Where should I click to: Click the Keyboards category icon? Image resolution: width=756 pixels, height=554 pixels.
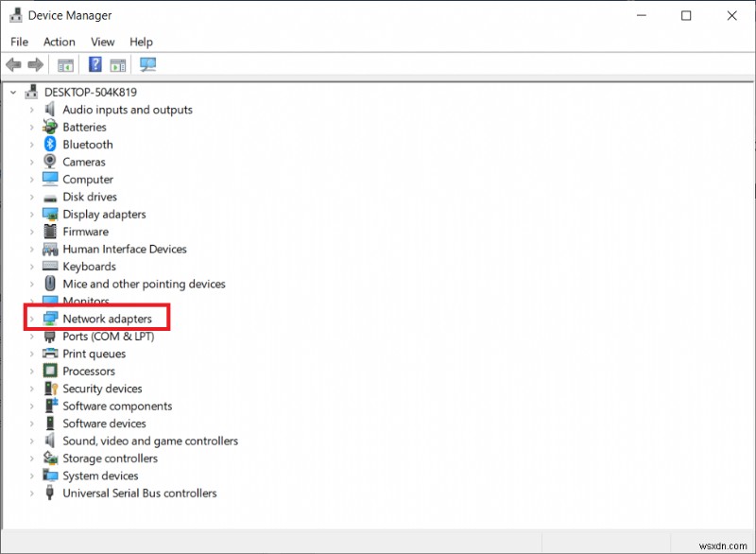49,266
